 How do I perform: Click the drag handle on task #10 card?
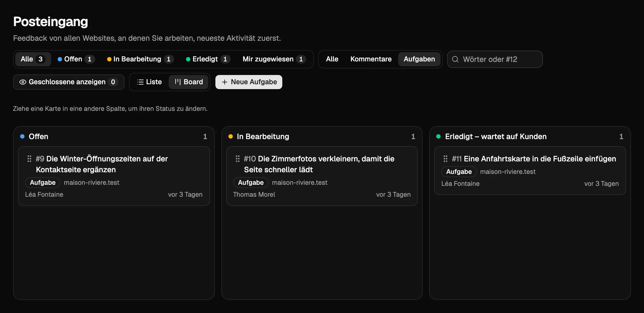[238, 159]
